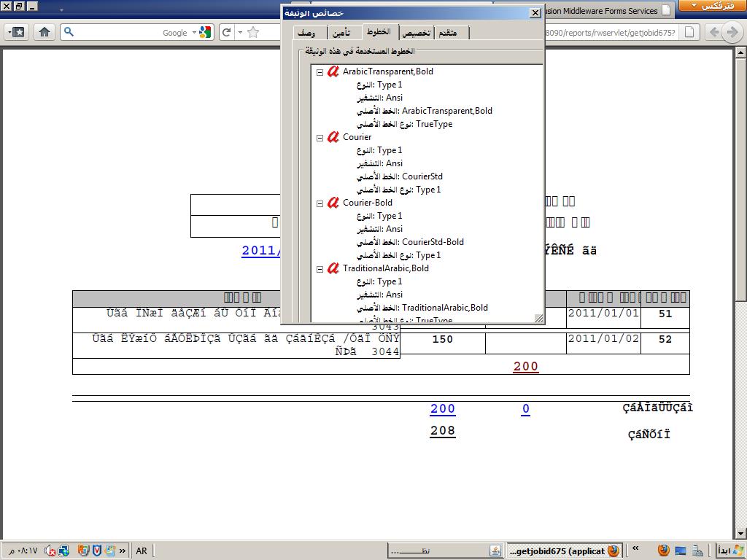Click the reload page icon

[x=227, y=32]
